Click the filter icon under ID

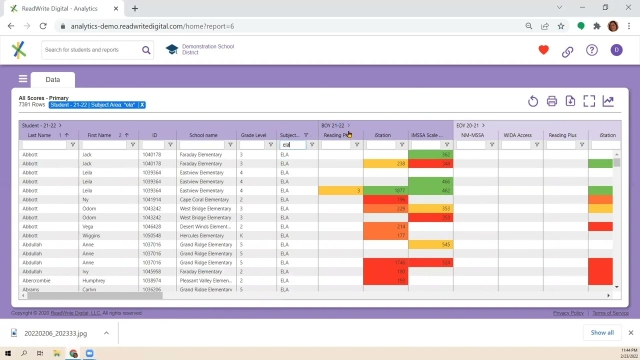point(170,144)
